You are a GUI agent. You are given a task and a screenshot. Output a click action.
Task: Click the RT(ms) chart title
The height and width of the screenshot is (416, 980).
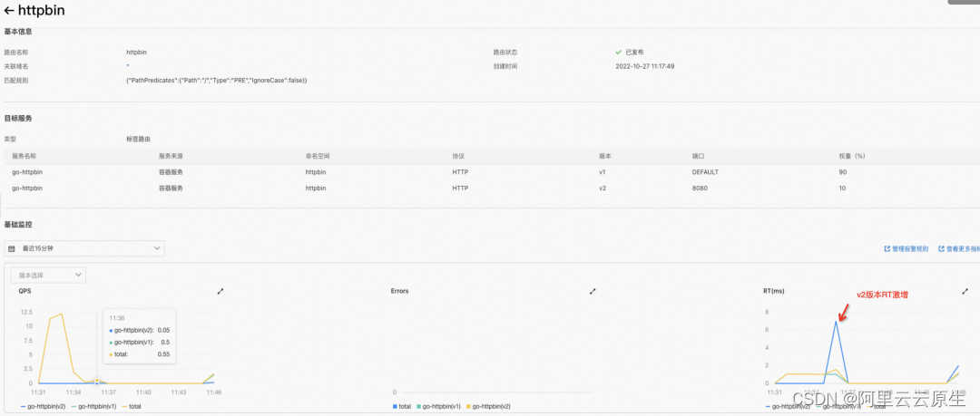(774, 291)
